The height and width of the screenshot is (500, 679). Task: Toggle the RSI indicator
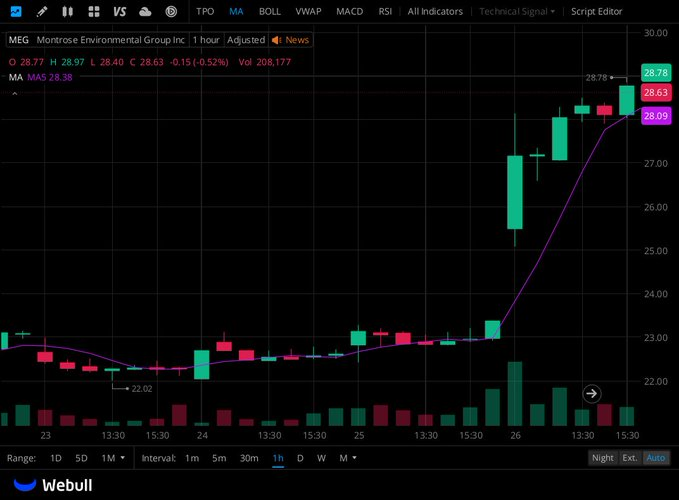[x=385, y=12]
